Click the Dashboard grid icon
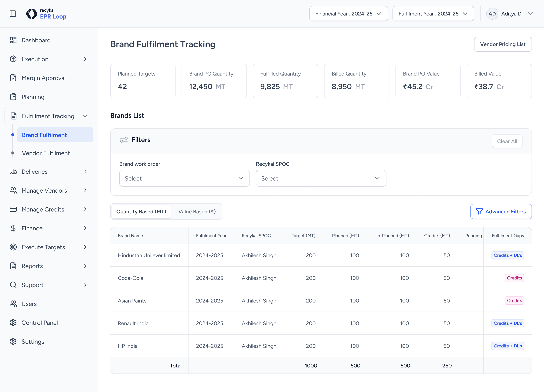Screen dimensions: 544x392 [13, 40]
